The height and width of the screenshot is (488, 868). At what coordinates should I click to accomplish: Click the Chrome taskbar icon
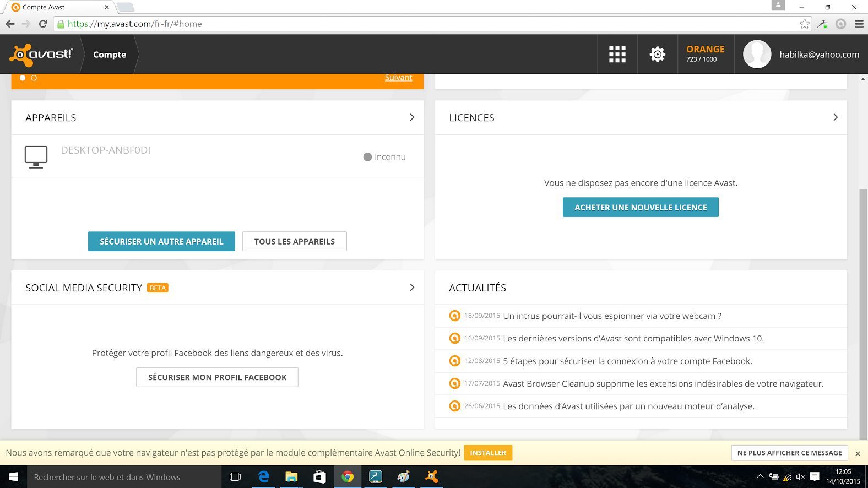click(x=348, y=477)
